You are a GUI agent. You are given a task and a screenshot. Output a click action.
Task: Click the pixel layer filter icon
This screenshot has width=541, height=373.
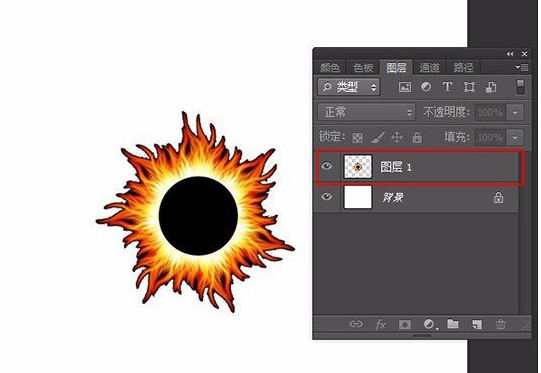405,87
